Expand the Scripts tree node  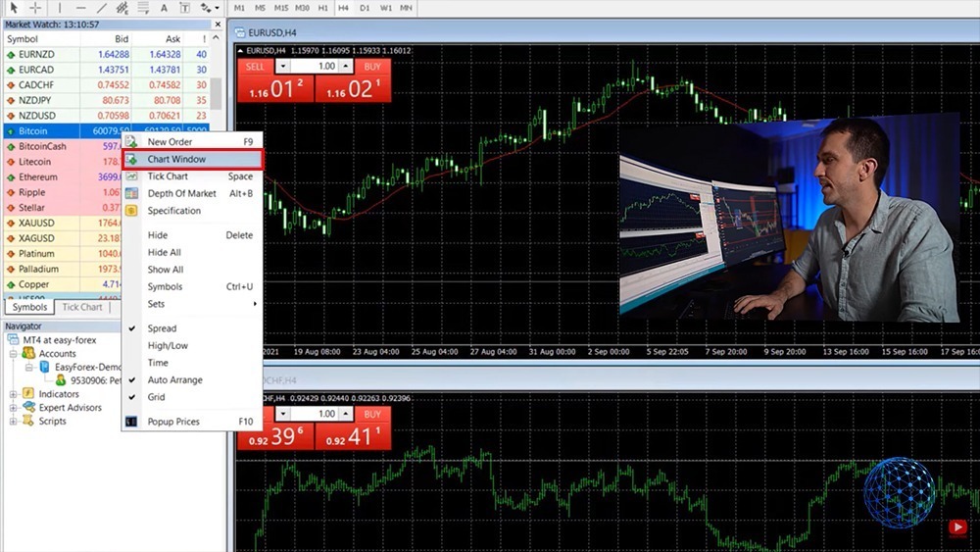[x=13, y=422]
